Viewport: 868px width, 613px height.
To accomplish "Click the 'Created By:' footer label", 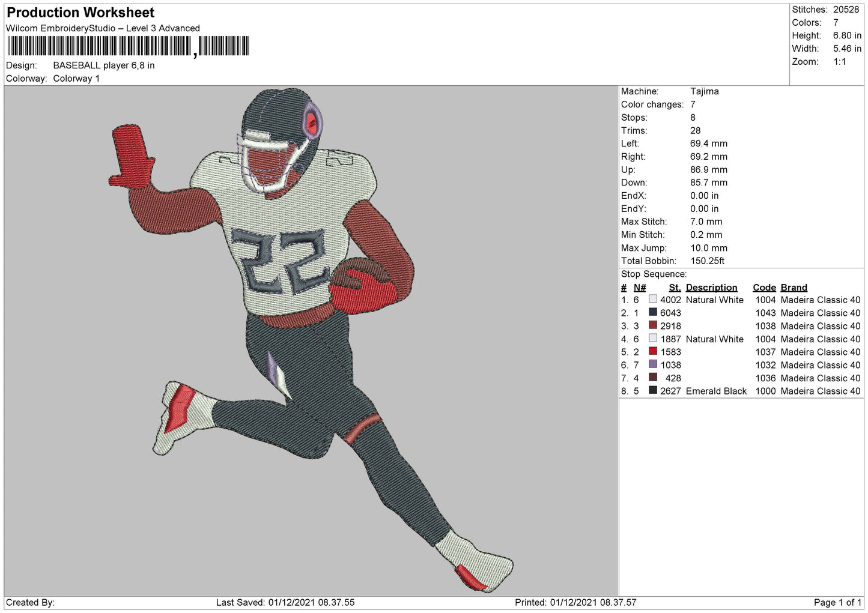I will click(x=31, y=602).
